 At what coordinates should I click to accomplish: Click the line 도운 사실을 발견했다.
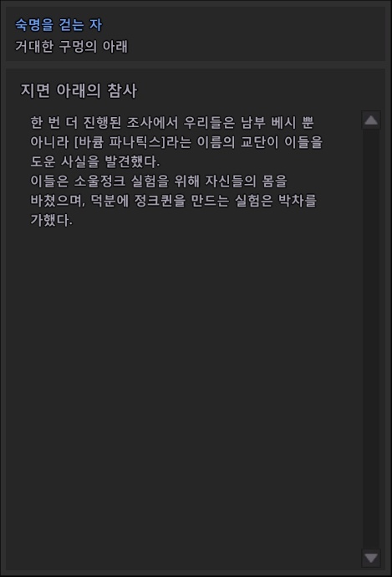(95, 161)
